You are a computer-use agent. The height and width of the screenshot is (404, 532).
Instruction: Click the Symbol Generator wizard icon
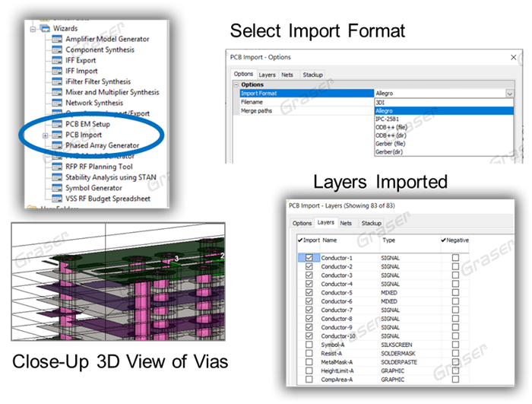(x=57, y=188)
